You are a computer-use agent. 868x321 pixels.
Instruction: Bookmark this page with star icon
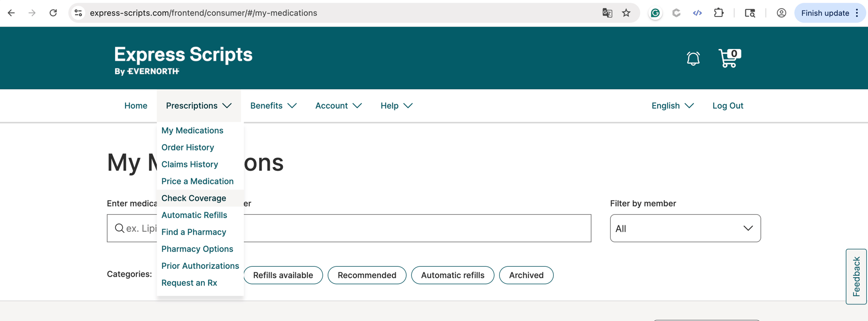[x=626, y=13]
